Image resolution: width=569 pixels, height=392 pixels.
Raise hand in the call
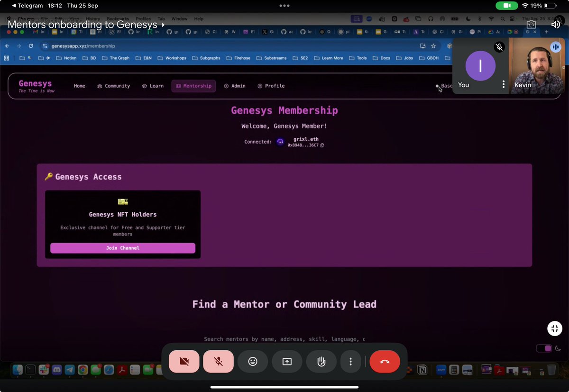pos(321,362)
